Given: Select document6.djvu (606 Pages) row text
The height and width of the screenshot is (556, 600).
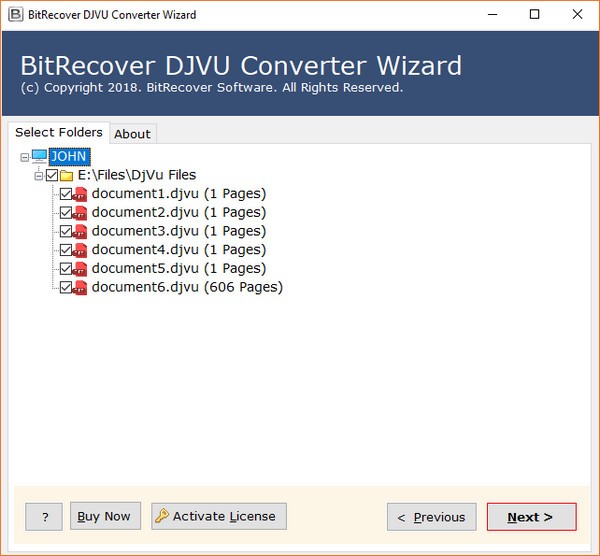Looking at the screenshot, I should [187, 287].
